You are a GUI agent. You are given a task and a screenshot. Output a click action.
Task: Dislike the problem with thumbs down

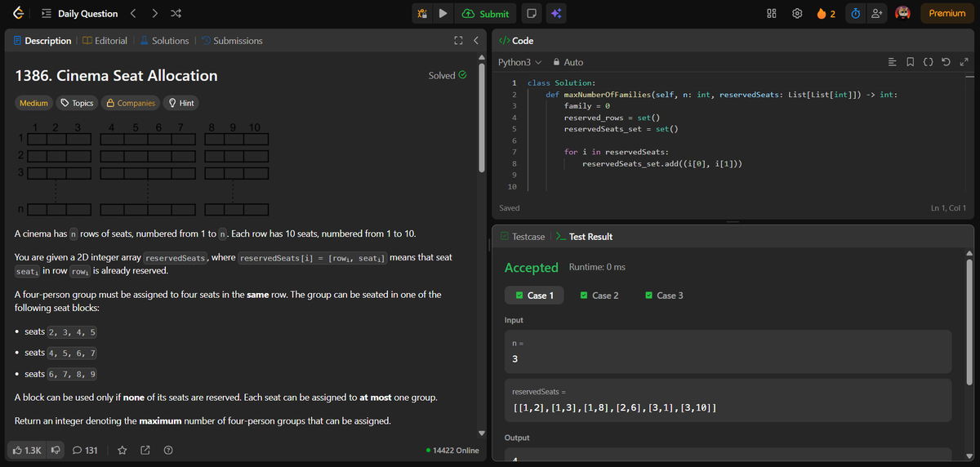(x=56, y=450)
